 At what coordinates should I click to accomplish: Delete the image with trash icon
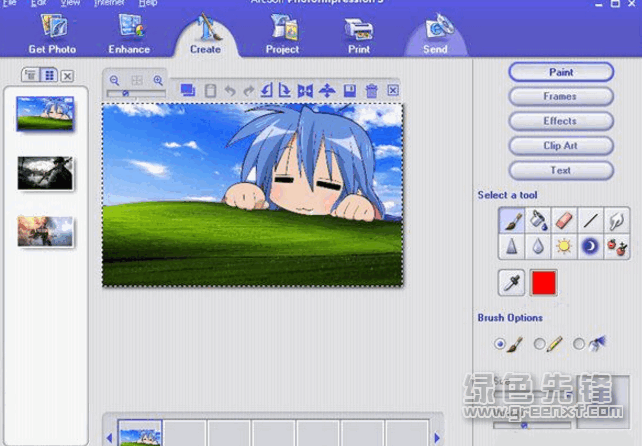coord(371,91)
